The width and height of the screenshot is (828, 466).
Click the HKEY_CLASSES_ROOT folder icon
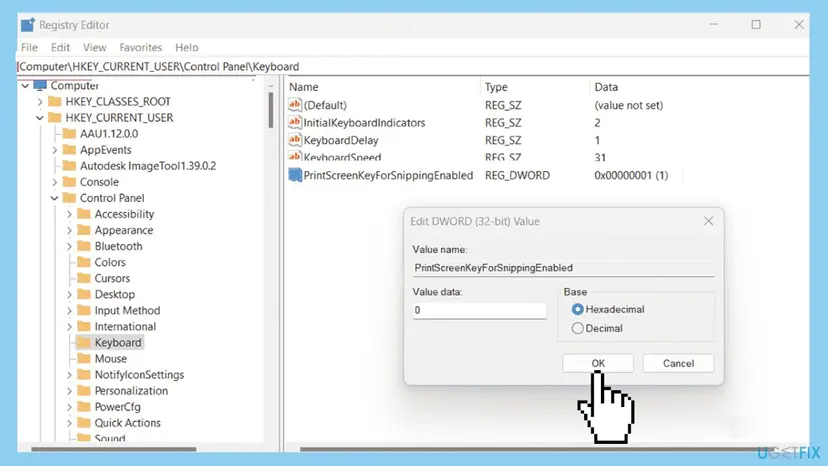coord(54,101)
